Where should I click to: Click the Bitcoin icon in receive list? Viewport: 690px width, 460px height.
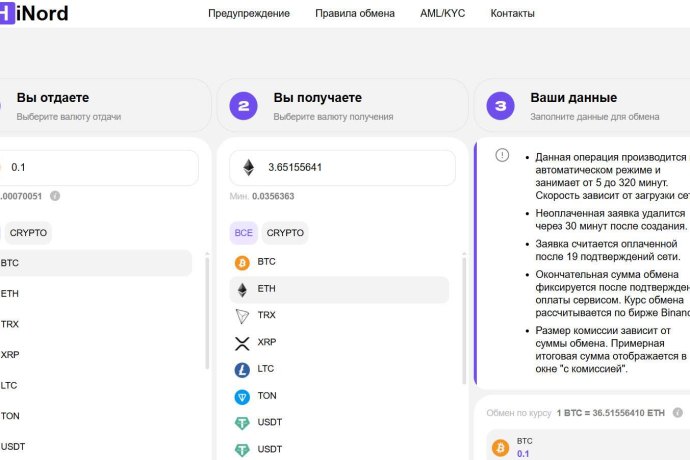click(x=242, y=263)
